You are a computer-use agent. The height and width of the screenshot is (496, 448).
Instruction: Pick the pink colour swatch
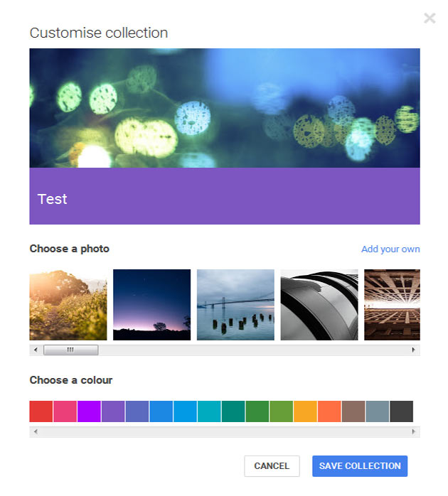[65, 411]
